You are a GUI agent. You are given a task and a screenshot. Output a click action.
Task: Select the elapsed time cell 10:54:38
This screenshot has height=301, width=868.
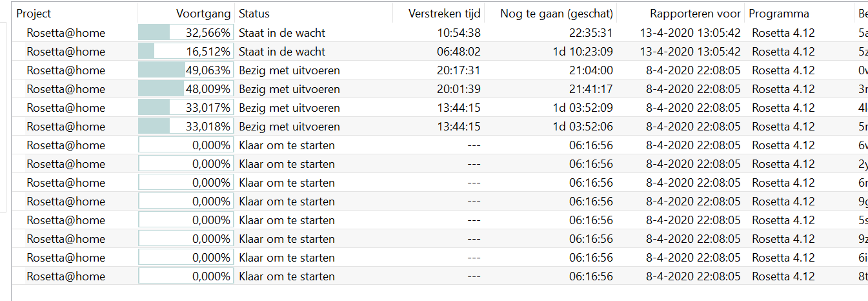(458, 33)
